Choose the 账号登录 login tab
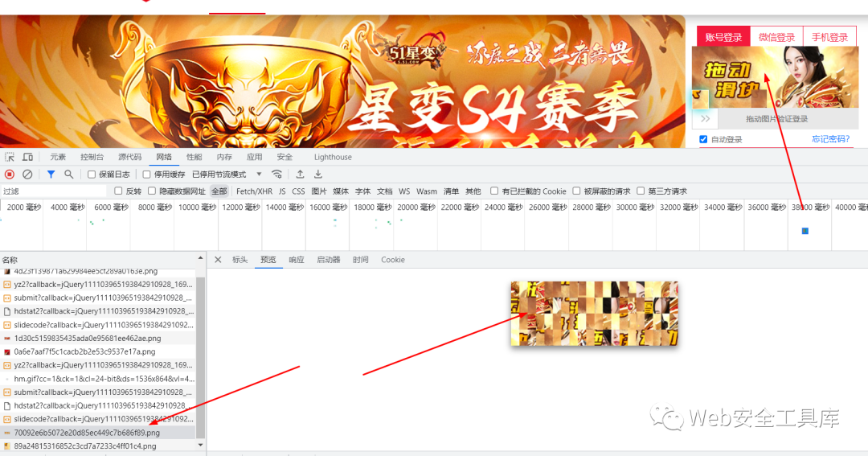Image resolution: width=868 pixels, height=456 pixels. click(x=723, y=36)
